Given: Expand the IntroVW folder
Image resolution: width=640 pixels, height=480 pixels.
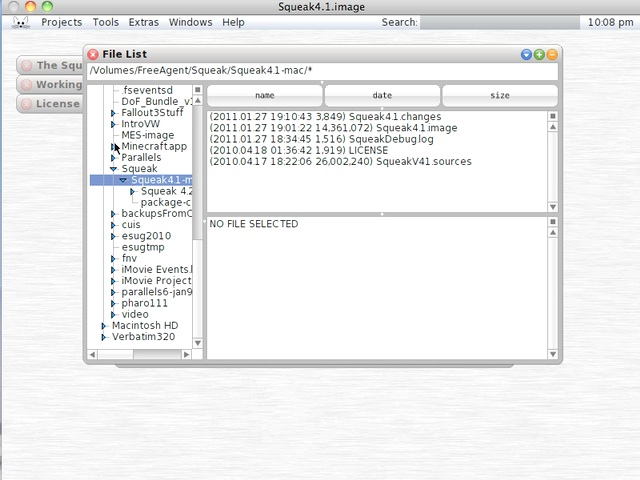Looking at the screenshot, I should pyautogui.click(x=113, y=124).
